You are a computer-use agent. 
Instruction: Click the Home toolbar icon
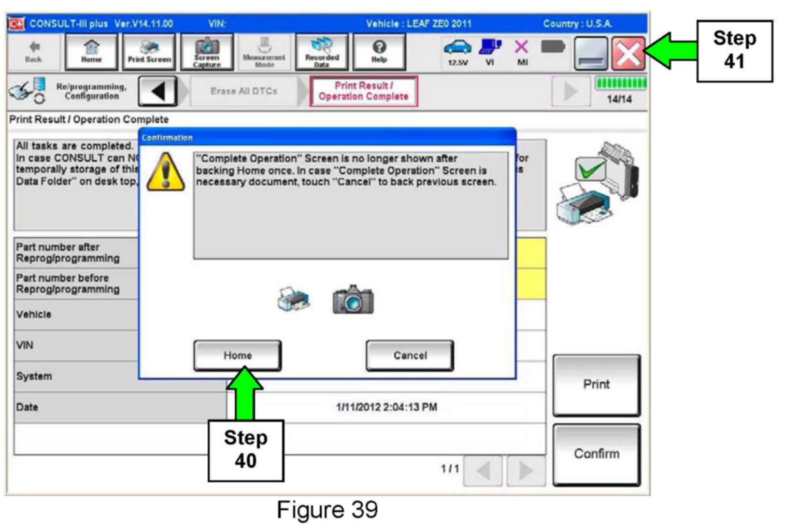pyautogui.click(x=91, y=52)
